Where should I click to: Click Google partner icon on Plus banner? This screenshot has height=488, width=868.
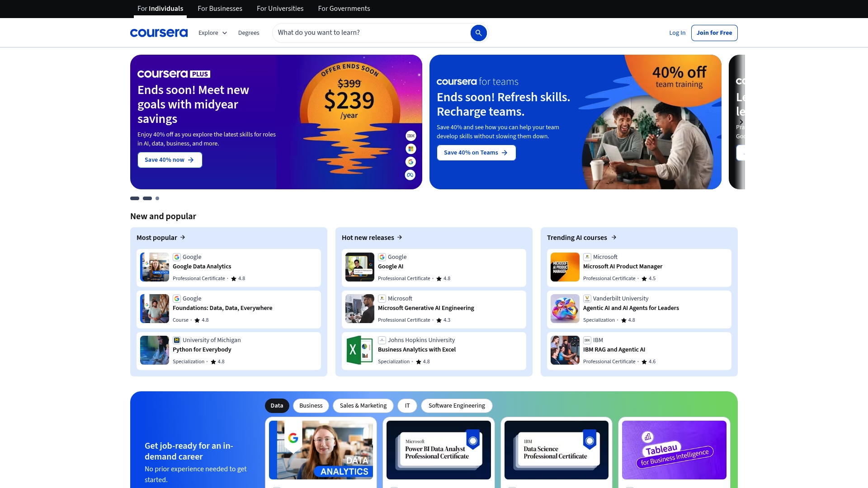pos(410,162)
